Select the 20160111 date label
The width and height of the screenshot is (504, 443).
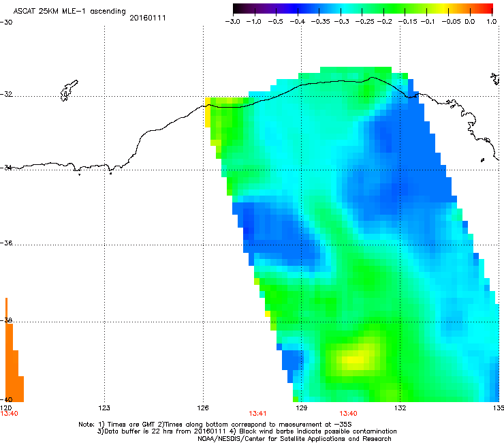click(x=148, y=18)
